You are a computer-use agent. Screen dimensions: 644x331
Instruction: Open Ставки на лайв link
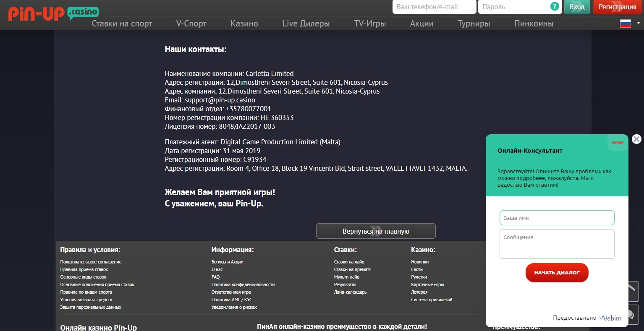tap(349, 262)
